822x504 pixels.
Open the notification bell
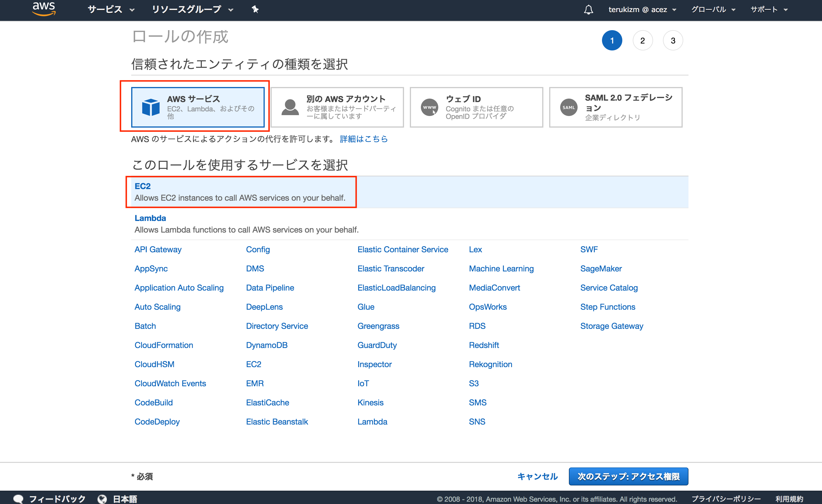(x=588, y=9)
